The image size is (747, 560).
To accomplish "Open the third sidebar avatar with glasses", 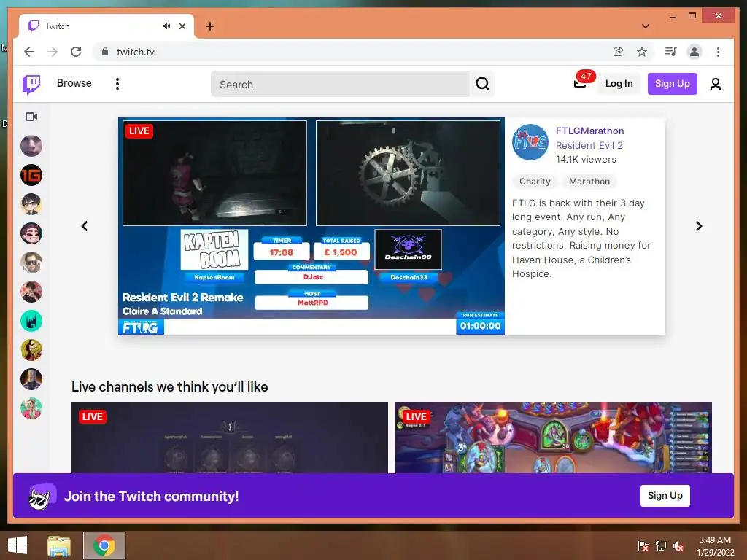I will click(31, 204).
